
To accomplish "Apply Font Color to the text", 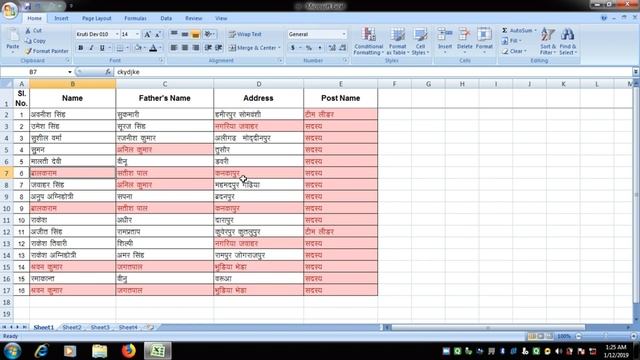I will [x=153, y=48].
